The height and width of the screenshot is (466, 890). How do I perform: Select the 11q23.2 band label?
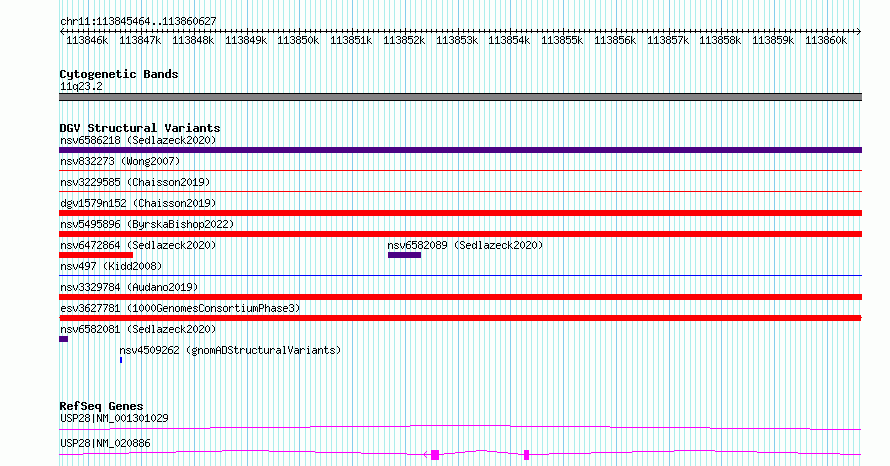81,87
